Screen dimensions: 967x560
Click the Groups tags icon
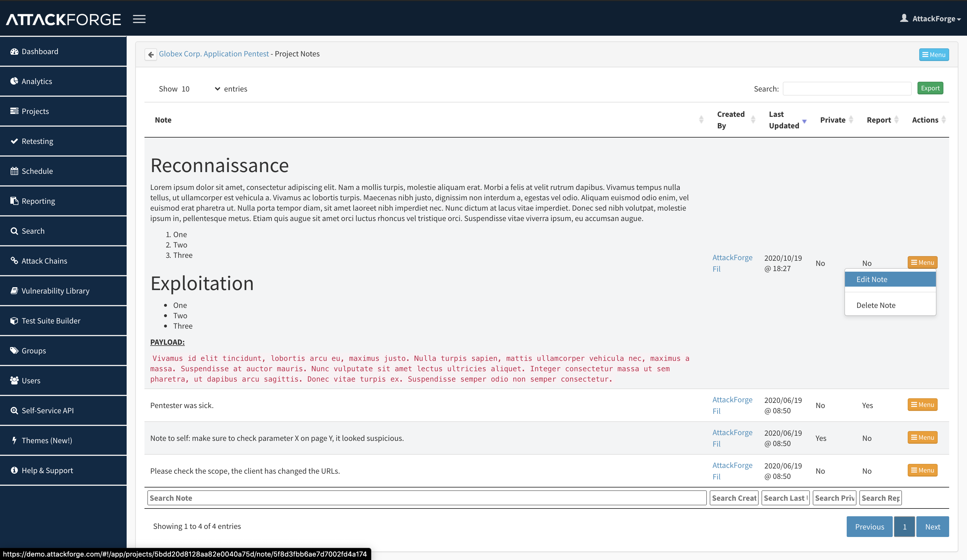click(x=14, y=351)
